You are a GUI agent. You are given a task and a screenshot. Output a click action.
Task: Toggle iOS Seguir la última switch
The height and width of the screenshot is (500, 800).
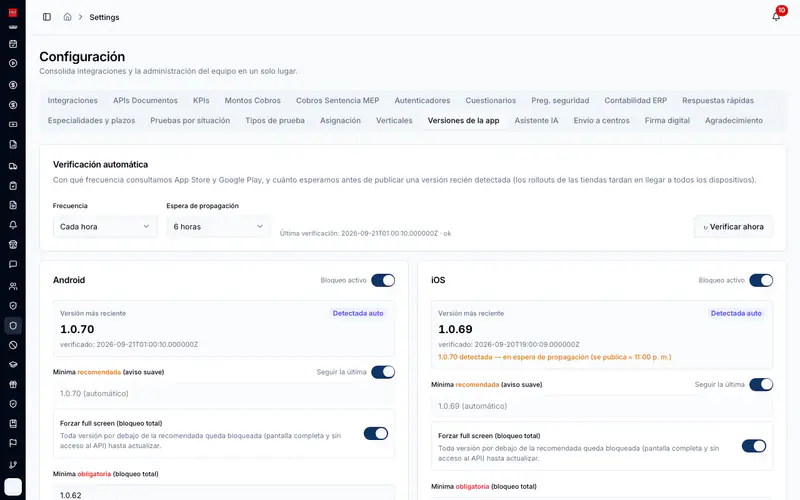pos(761,385)
